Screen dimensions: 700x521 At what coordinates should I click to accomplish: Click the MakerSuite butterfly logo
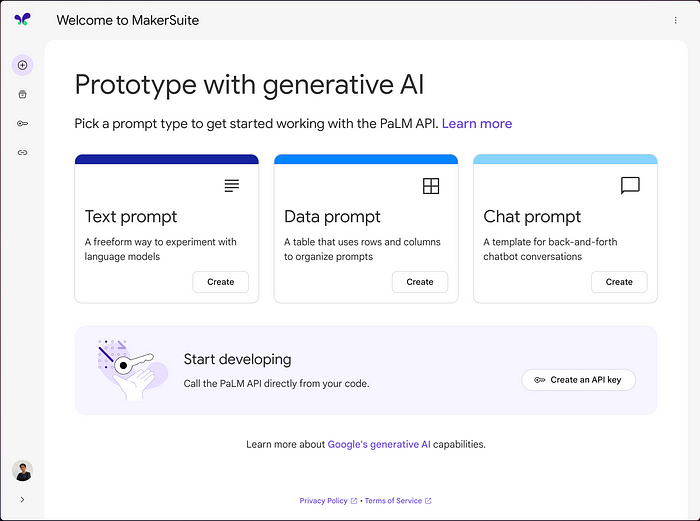tap(22, 19)
